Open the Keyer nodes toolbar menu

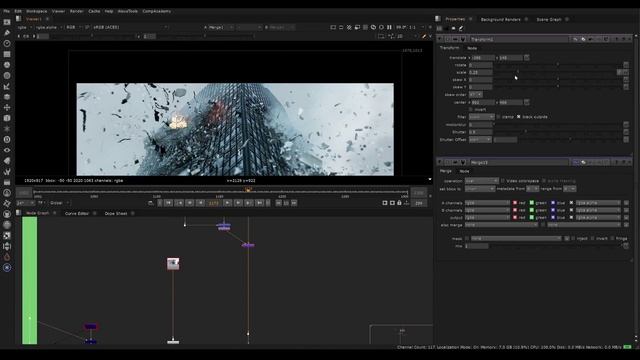click(x=7, y=86)
